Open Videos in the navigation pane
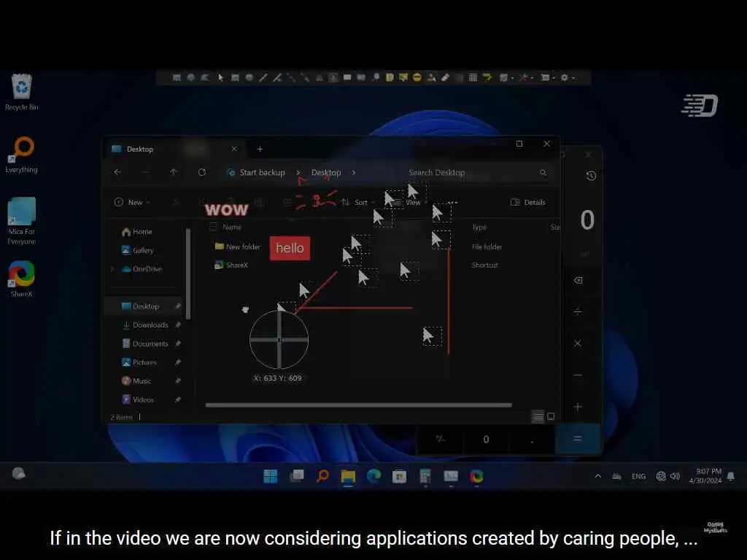747x560 pixels. 138,400
